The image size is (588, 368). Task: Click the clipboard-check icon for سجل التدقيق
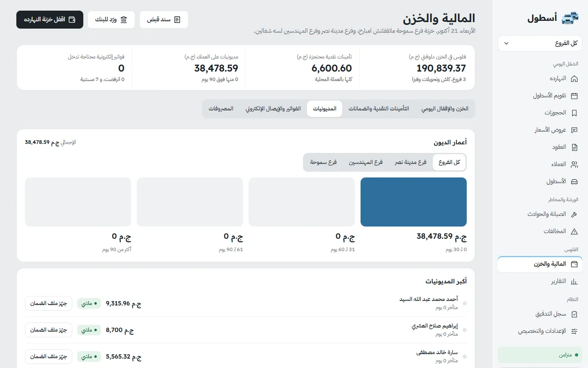pyautogui.click(x=574, y=314)
